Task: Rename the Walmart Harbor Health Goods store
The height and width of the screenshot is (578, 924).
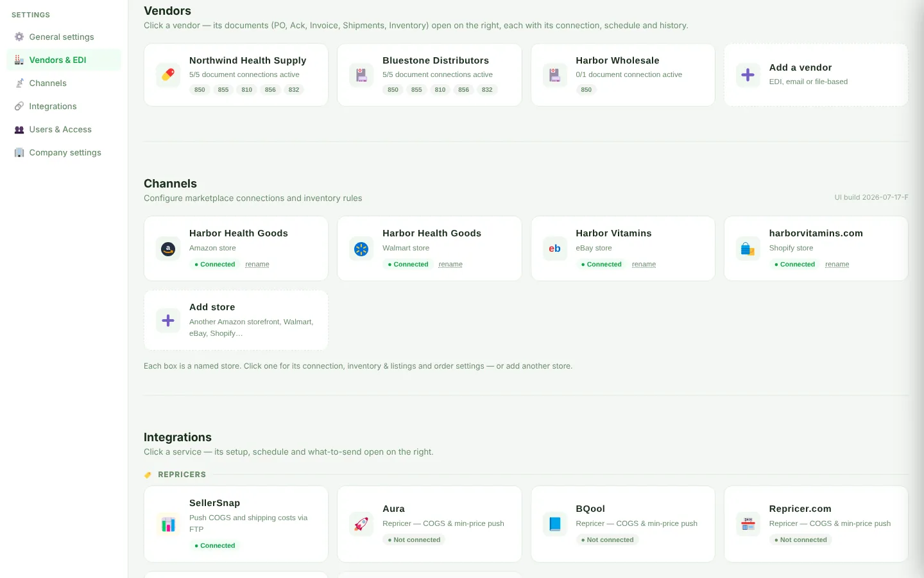Action: coord(450,264)
